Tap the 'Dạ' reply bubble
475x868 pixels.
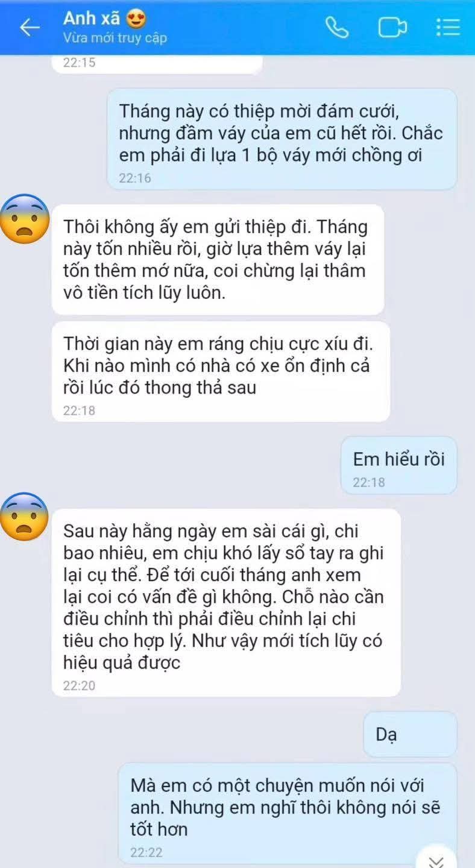(410, 734)
